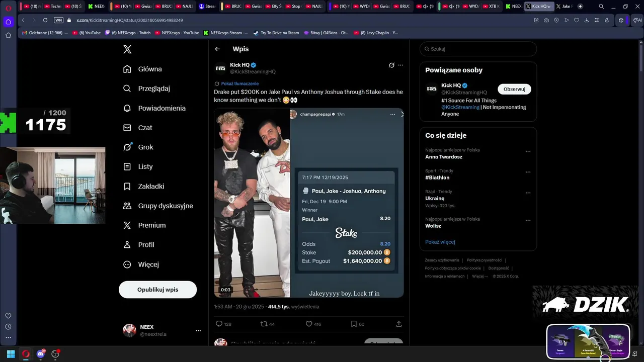Open a new browser tab
The image size is (644, 362).
point(580,7)
